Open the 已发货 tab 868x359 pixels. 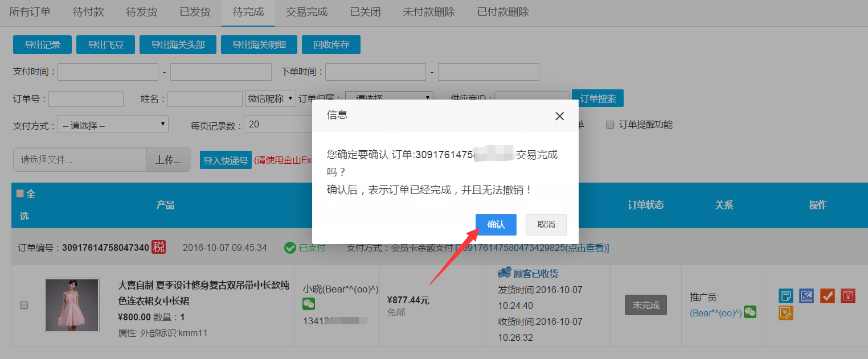[195, 12]
